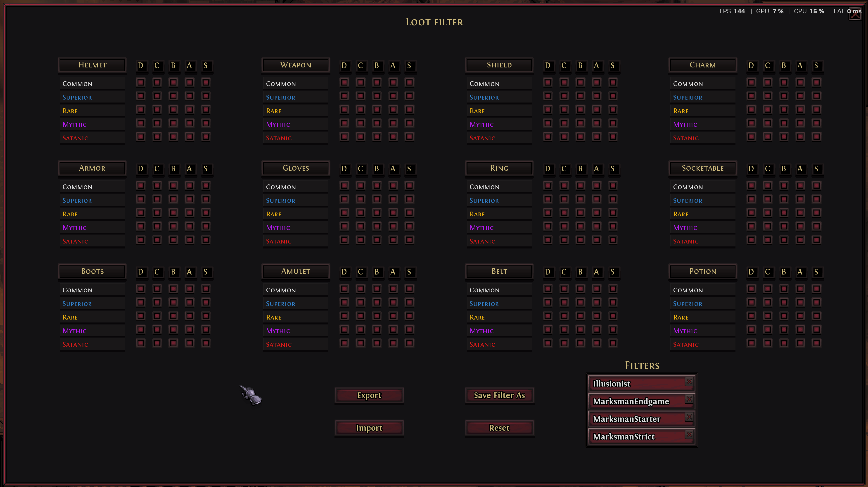The height and width of the screenshot is (487, 868).
Task: Toggle Socketable Mythic C-tier checkbox
Action: (x=768, y=226)
